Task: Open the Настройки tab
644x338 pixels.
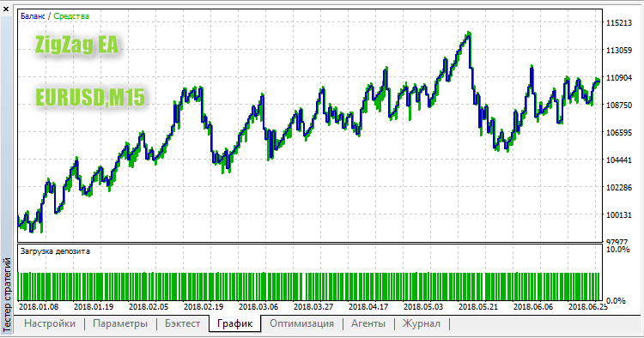Action: [50, 323]
